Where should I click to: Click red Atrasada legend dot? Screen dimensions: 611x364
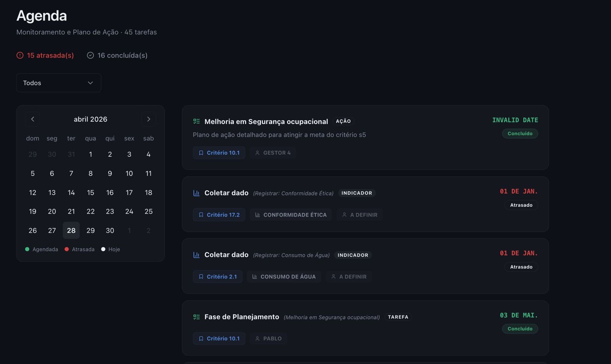coord(66,249)
